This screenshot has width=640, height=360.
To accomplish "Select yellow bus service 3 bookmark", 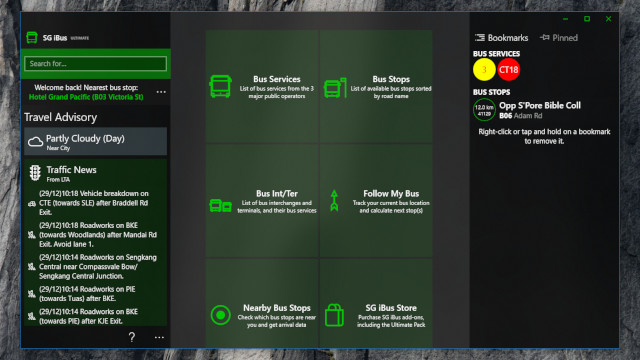I will pyautogui.click(x=484, y=70).
